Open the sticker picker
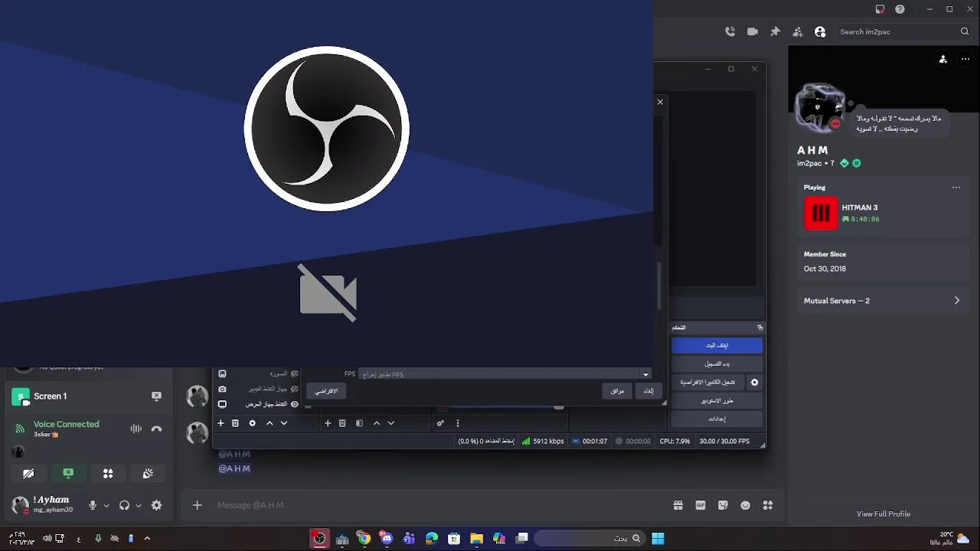 coord(723,505)
